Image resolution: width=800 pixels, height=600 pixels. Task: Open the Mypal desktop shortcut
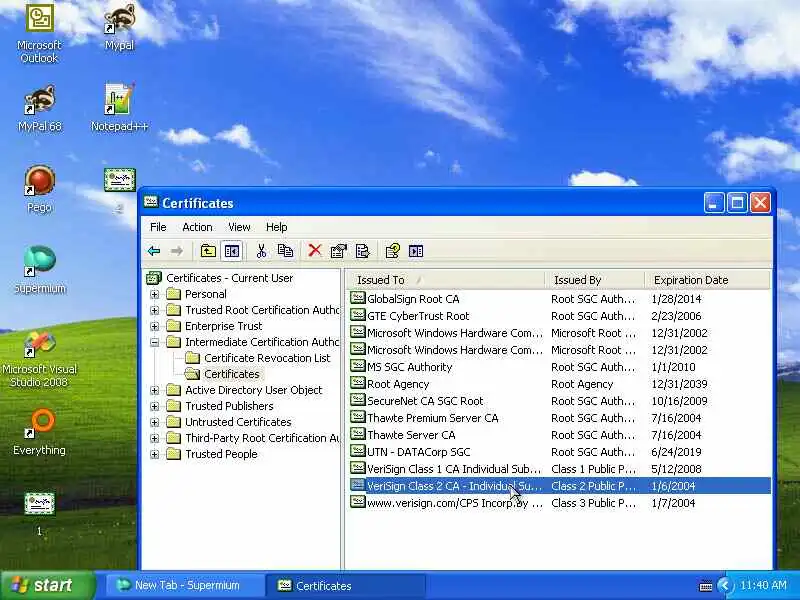(119, 28)
